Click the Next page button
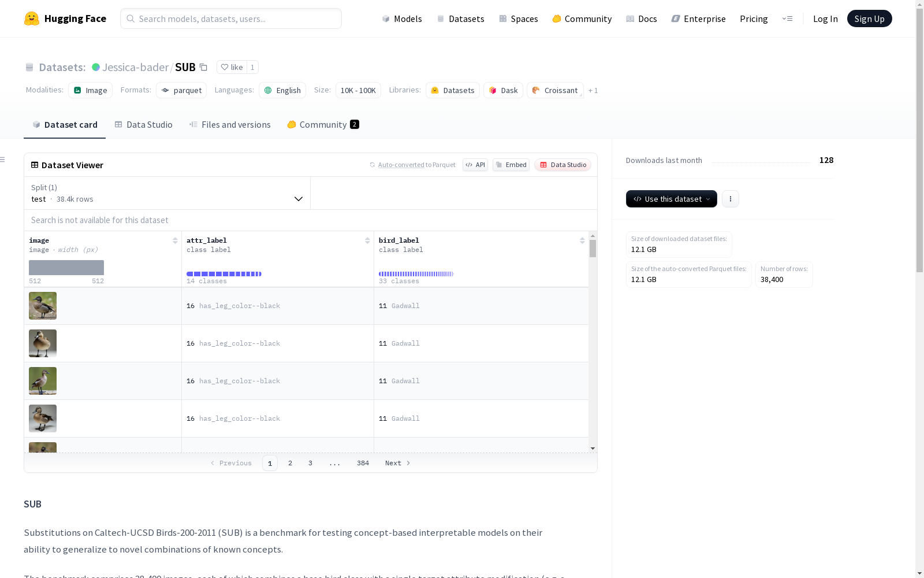924x578 pixels. click(398, 463)
